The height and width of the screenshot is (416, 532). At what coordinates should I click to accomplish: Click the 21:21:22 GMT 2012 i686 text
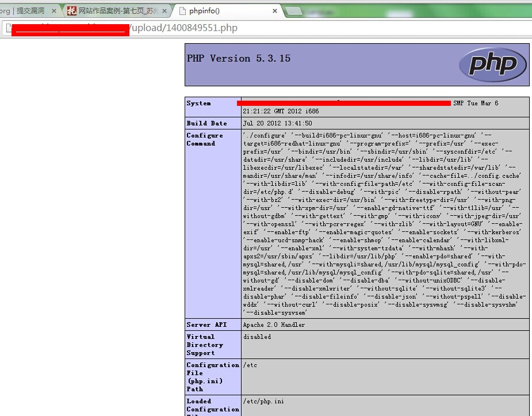(281, 111)
